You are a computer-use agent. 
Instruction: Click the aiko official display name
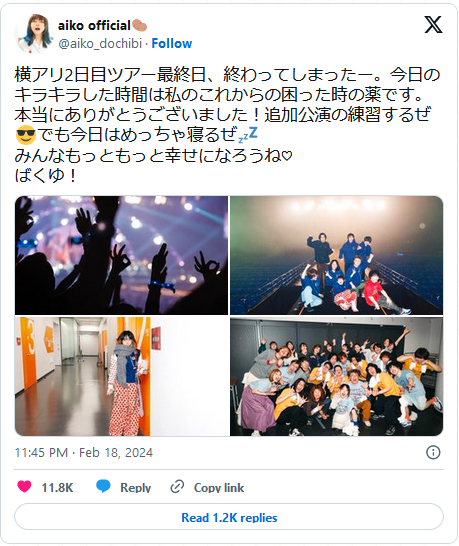(x=94, y=25)
